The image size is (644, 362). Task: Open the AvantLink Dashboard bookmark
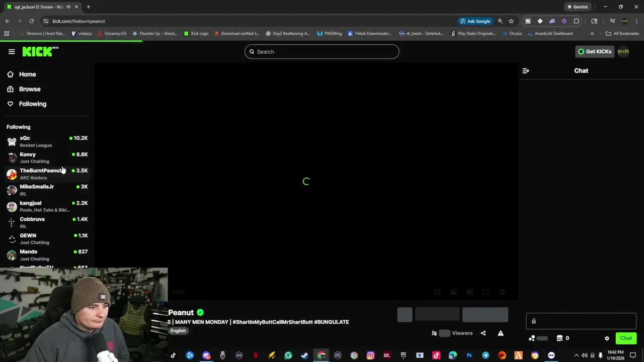pos(549,34)
